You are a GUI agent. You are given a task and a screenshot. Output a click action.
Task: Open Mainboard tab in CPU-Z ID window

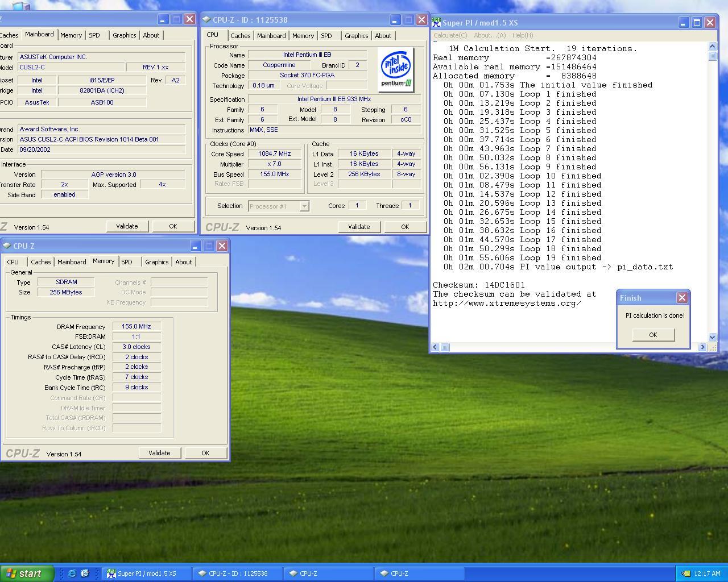[271, 36]
